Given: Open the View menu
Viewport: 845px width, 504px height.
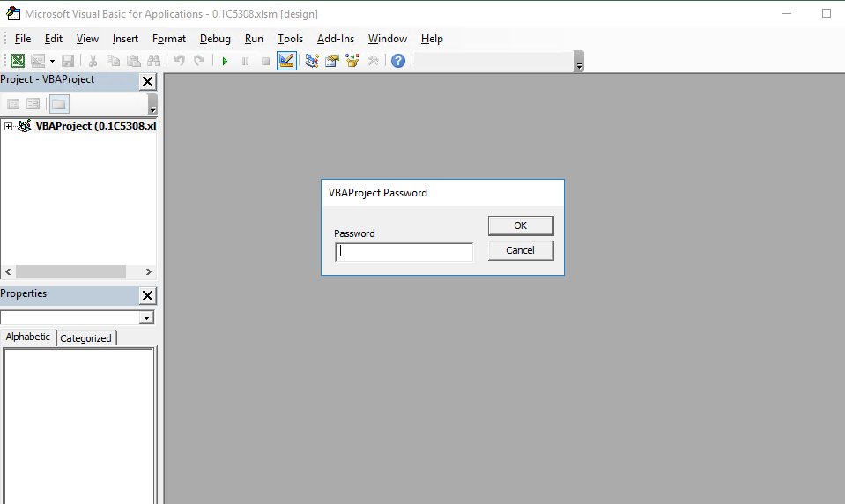Looking at the screenshot, I should pyautogui.click(x=87, y=39).
